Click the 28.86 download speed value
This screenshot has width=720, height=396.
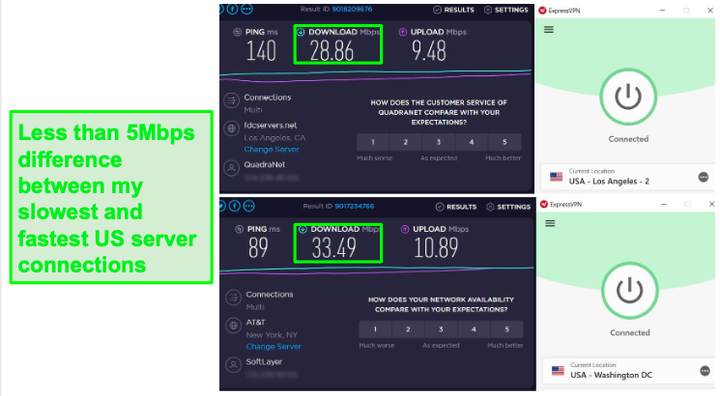click(332, 51)
